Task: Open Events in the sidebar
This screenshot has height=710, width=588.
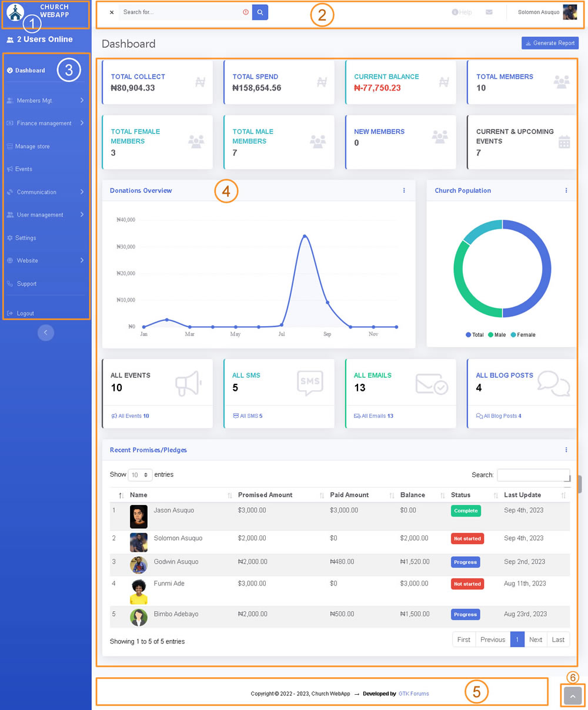Action: click(24, 169)
